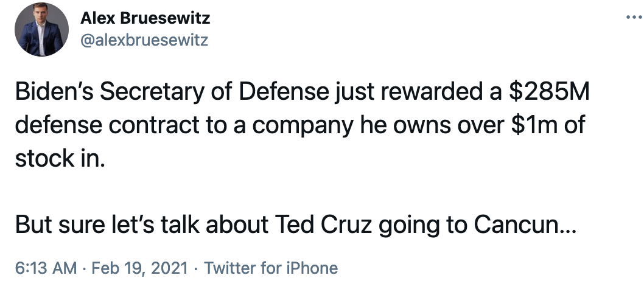
Task: Open the Twitter for iPhone source link
Action: pos(271,268)
